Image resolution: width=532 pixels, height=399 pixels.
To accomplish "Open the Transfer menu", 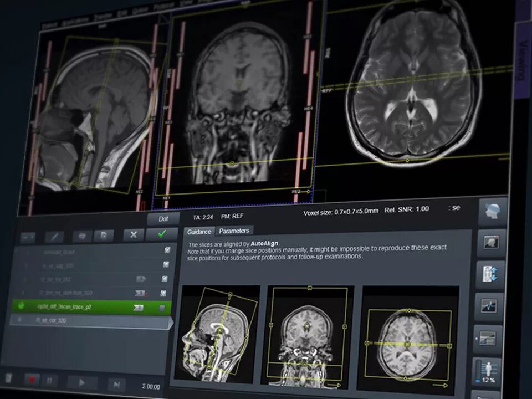I will point(103,17).
